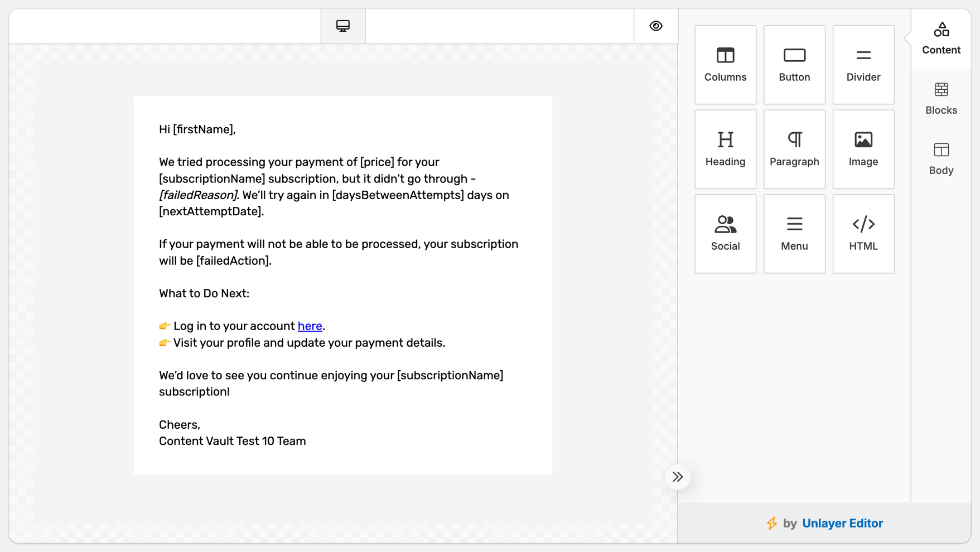
Task: Click the '[failedReason]' italic placeholder
Action: click(x=198, y=195)
